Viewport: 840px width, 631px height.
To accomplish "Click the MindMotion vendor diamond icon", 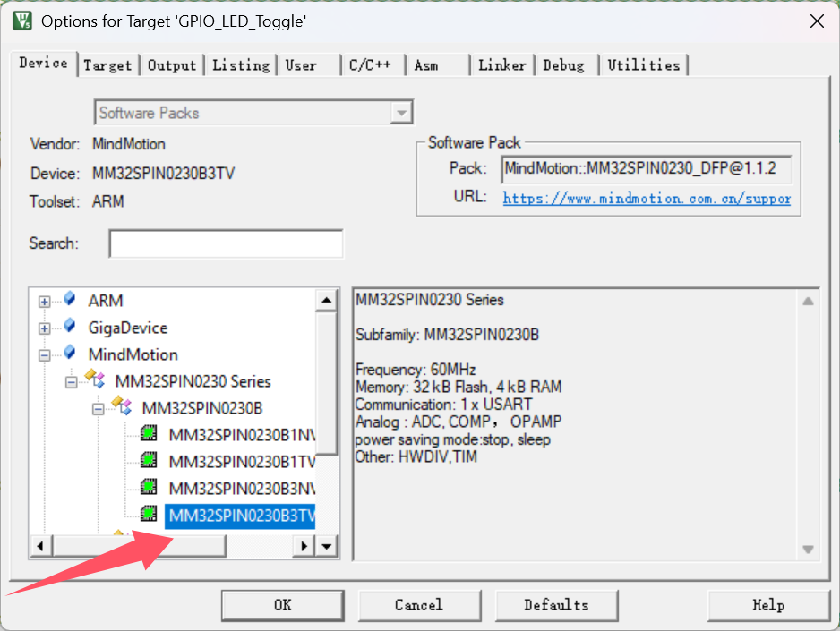I will 70,354.
